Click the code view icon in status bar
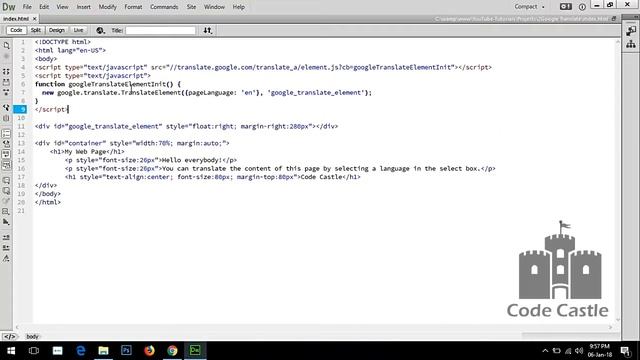The image size is (640, 360). coord(9,337)
